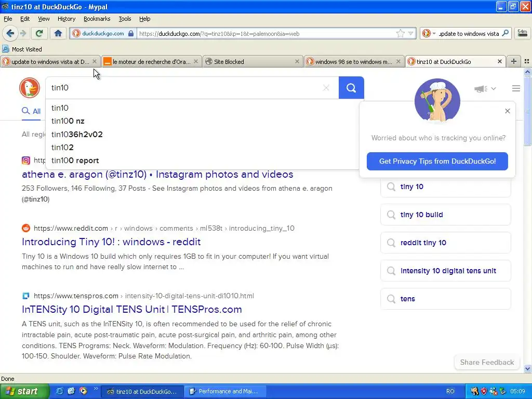This screenshot has height=399, width=532.
Task: Search related term 'tiny 10 build'
Action: click(445, 215)
